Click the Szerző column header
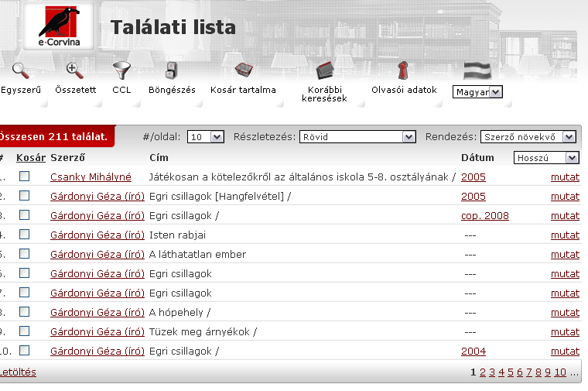 (67, 158)
